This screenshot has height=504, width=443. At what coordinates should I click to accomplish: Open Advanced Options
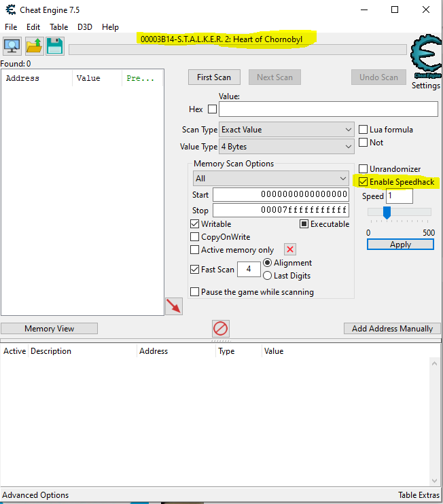[35, 495]
